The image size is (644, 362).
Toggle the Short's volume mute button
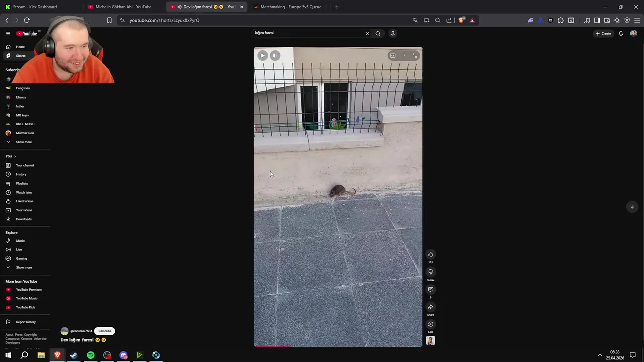click(275, 56)
